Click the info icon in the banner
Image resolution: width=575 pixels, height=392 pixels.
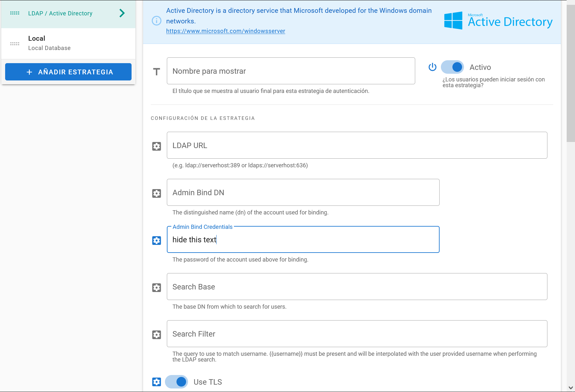point(157,21)
